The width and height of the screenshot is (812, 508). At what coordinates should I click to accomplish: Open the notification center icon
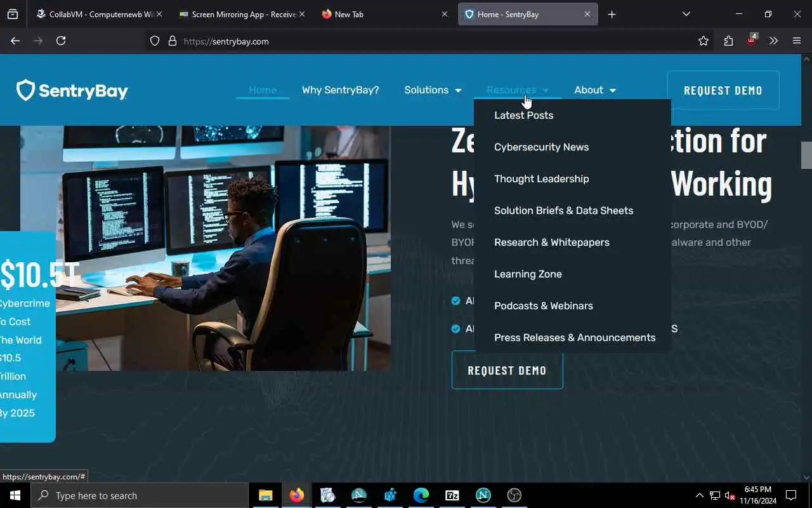[x=791, y=495]
